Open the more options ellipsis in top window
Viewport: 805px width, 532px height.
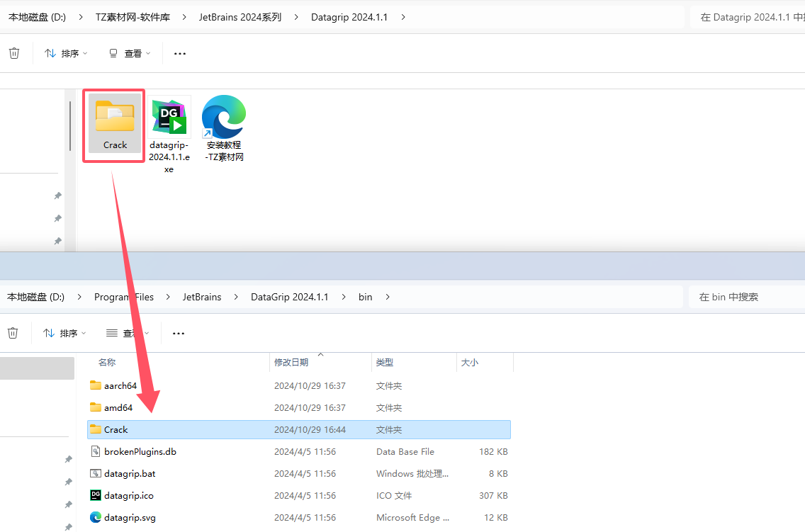point(180,53)
